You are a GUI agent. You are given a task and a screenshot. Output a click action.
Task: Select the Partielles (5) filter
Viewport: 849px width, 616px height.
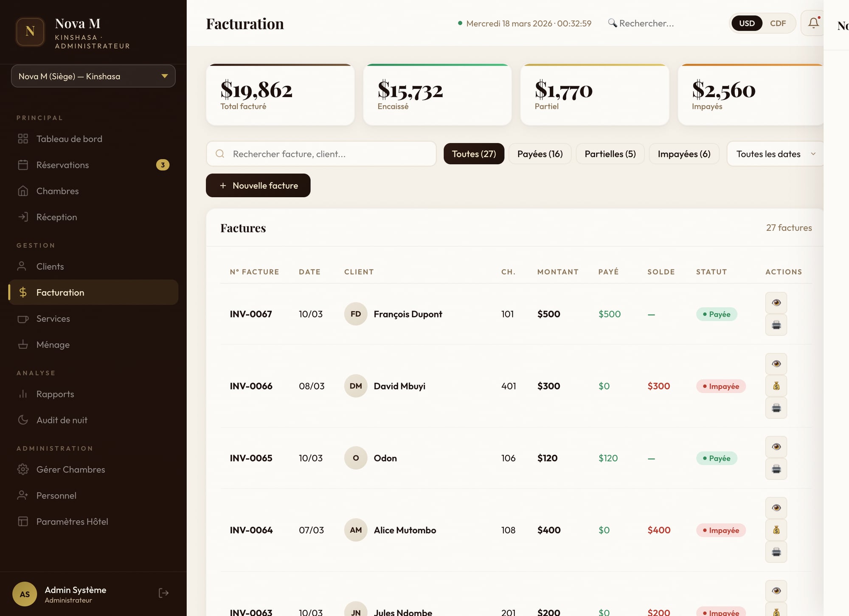pyautogui.click(x=610, y=154)
